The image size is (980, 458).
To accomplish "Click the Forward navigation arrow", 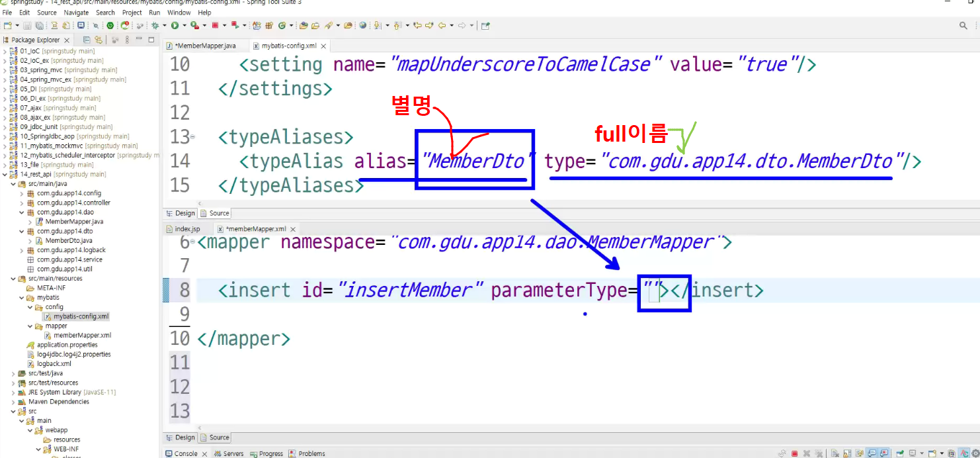I will tap(462, 26).
